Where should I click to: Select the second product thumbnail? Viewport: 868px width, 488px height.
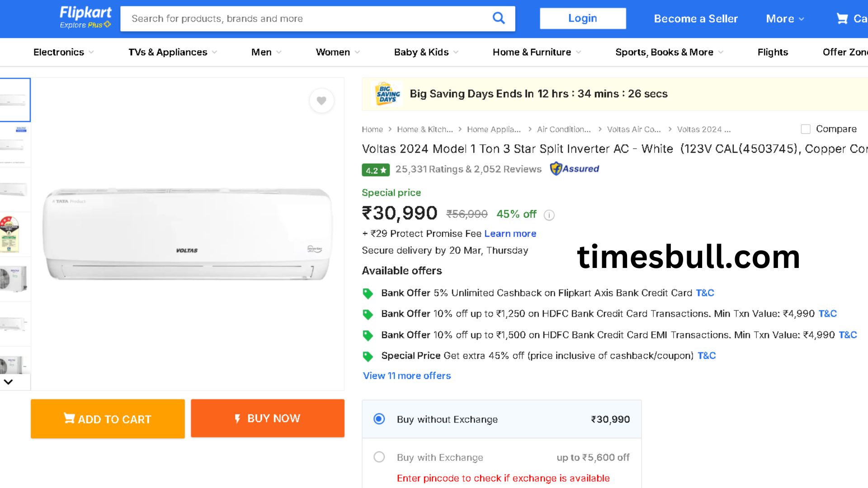(x=15, y=145)
